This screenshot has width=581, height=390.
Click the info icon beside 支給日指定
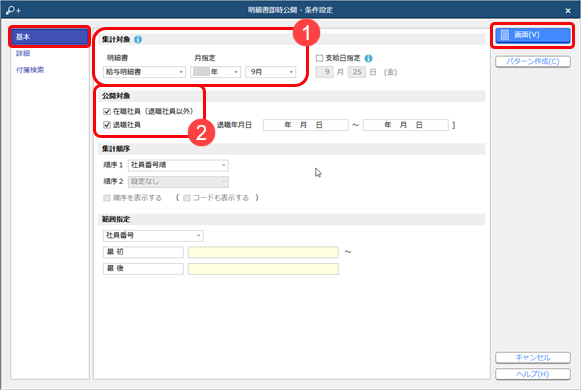coord(368,58)
